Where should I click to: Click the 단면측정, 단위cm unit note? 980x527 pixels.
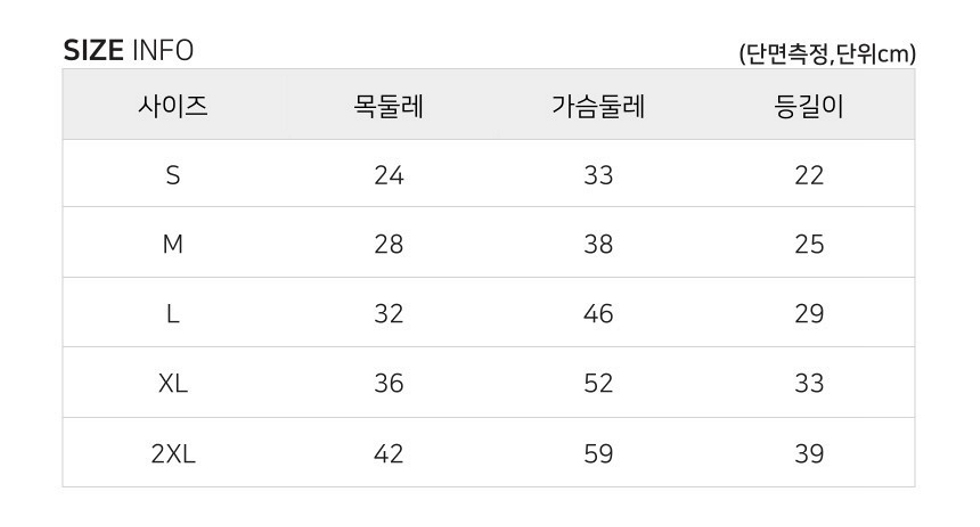pos(828,54)
